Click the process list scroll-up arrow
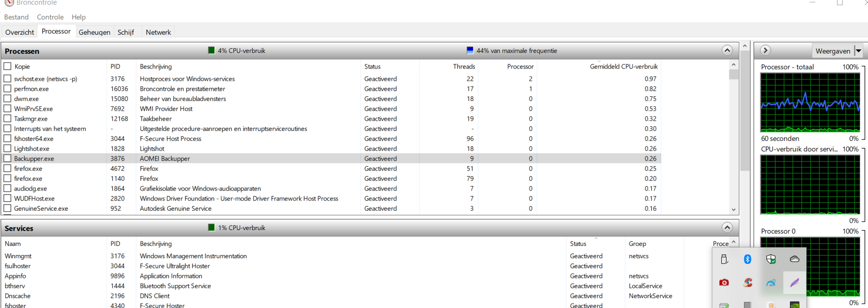 (734, 65)
